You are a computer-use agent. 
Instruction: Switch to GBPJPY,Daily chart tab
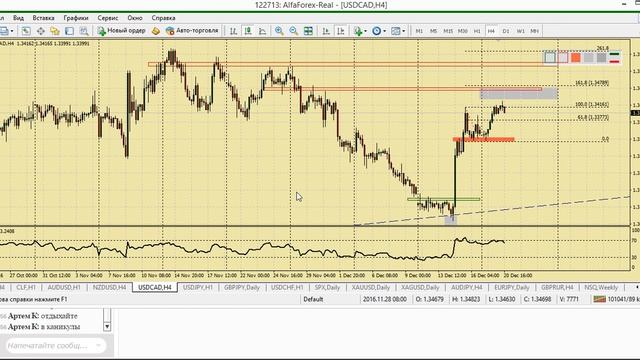pos(242,287)
